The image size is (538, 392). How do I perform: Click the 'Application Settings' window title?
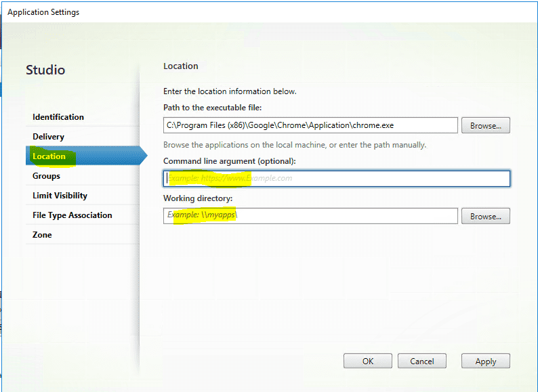coord(43,12)
